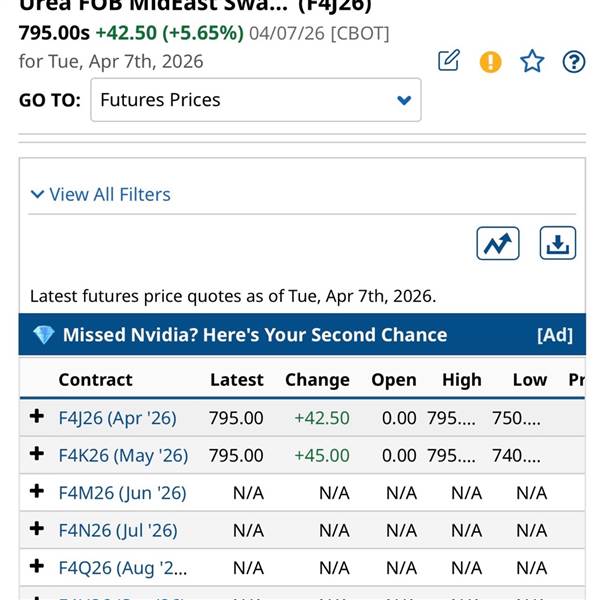
Task: Expand F4J26 row plus icon
Action: pyautogui.click(x=37, y=417)
